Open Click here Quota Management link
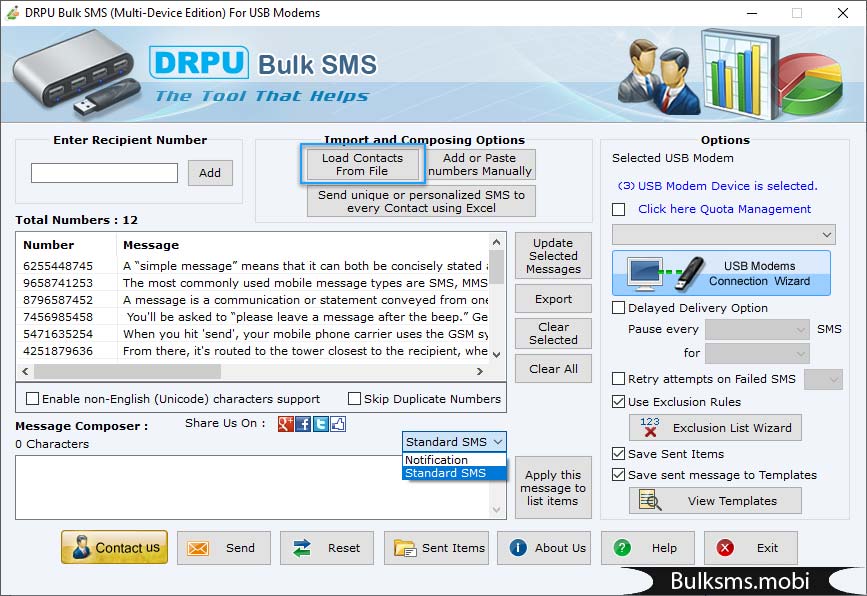The height and width of the screenshot is (596, 867). (724, 209)
